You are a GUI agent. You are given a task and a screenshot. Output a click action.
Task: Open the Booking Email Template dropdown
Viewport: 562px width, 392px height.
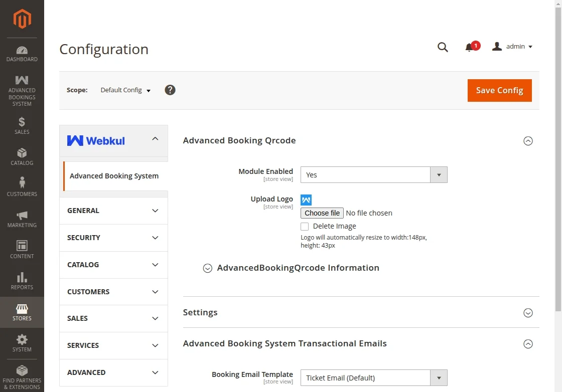[x=373, y=378]
